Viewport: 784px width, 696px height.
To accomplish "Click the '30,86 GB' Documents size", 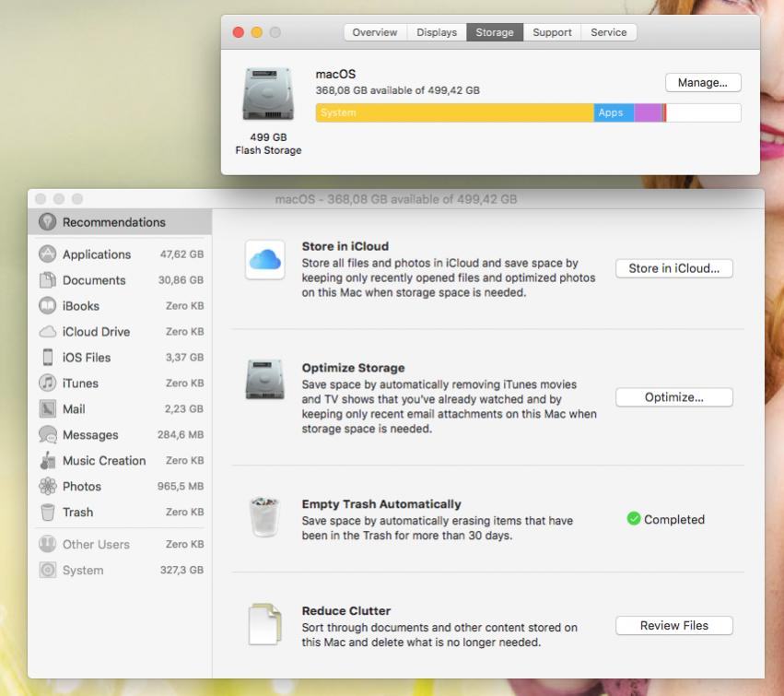I will point(181,280).
